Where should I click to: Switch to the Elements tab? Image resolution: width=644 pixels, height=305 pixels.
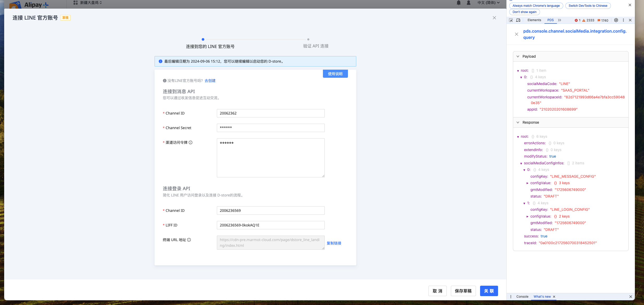point(534,20)
